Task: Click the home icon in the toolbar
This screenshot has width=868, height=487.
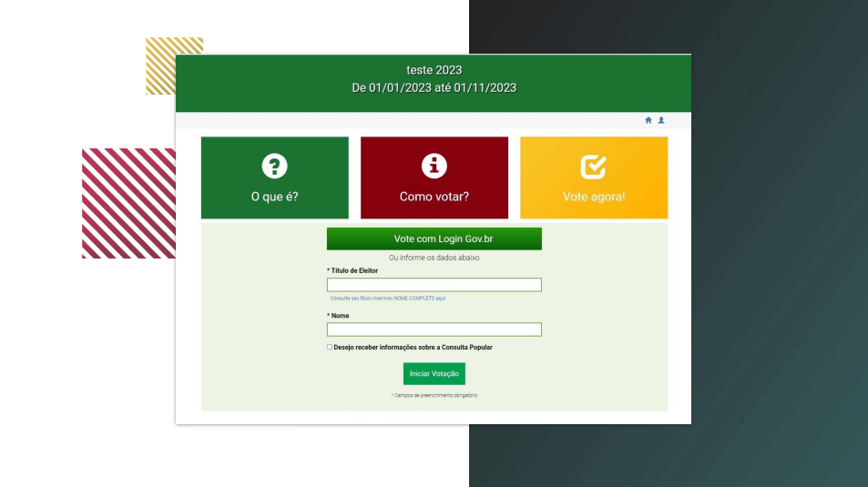Action: click(648, 120)
